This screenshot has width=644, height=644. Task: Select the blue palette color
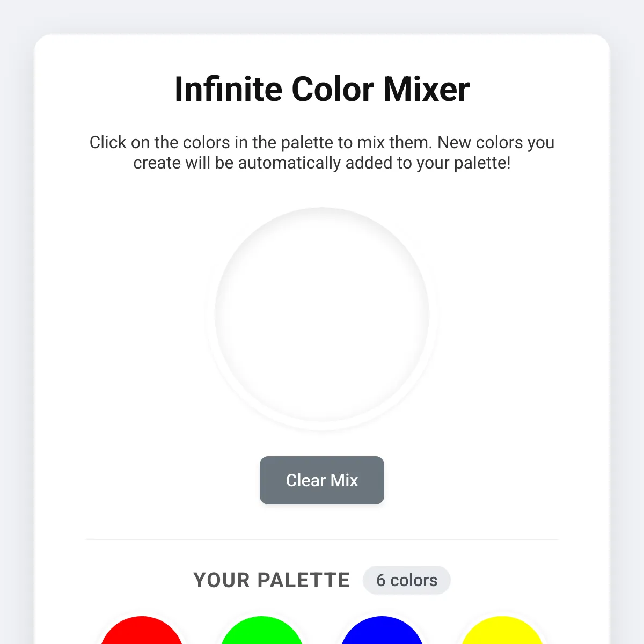click(382, 633)
